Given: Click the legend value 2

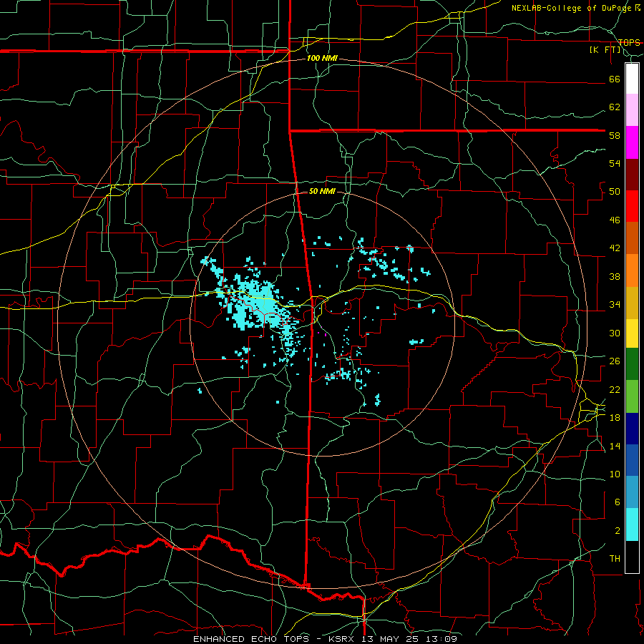Looking at the screenshot, I should (618, 531).
